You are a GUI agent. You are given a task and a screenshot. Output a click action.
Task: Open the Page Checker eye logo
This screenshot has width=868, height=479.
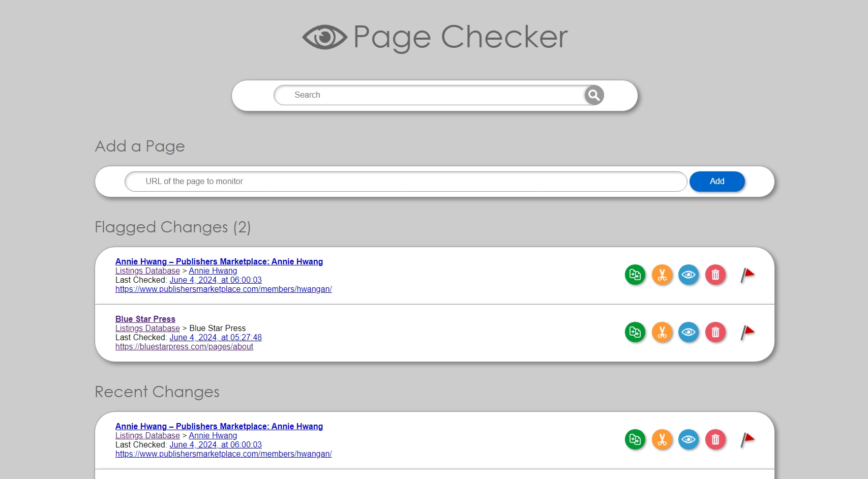(324, 36)
